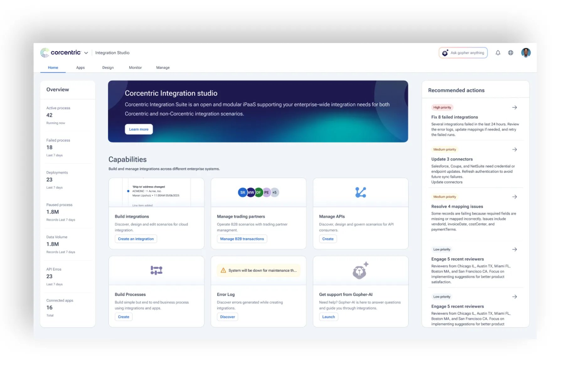Click the +5 more partners badge
This screenshot has height=392, width=570.
pyautogui.click(x=274, y=192)
